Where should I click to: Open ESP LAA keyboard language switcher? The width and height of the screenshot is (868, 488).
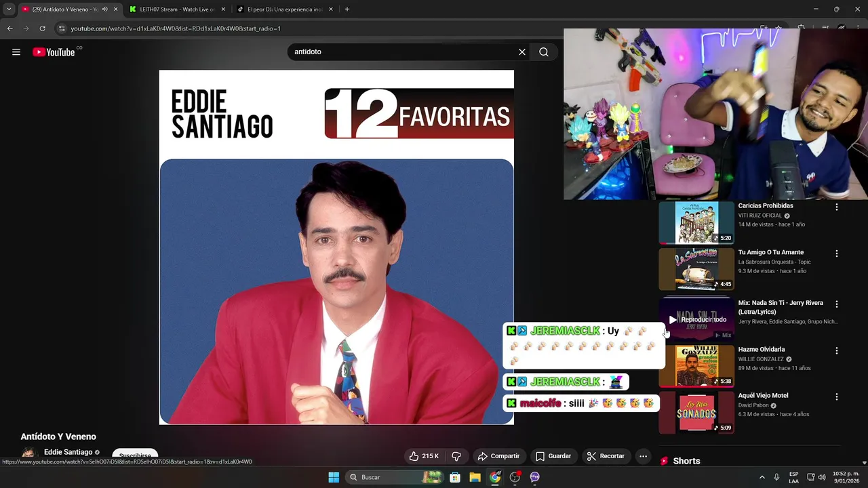coord(793,477)
